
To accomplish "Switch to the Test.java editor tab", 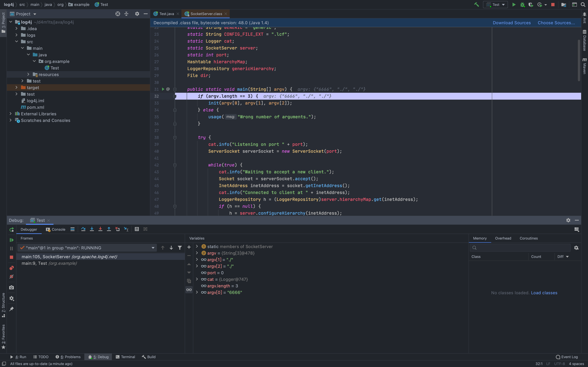I will coord(166,14).
